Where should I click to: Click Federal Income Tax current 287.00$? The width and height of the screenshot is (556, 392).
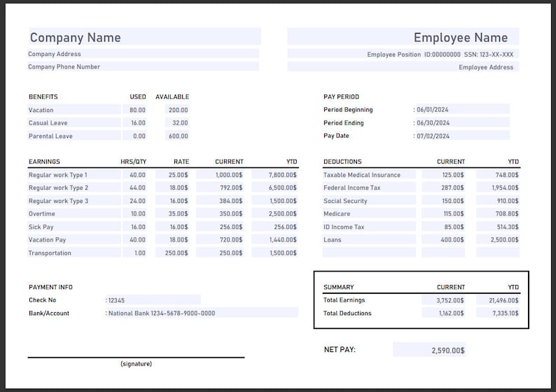click(443, 188)
